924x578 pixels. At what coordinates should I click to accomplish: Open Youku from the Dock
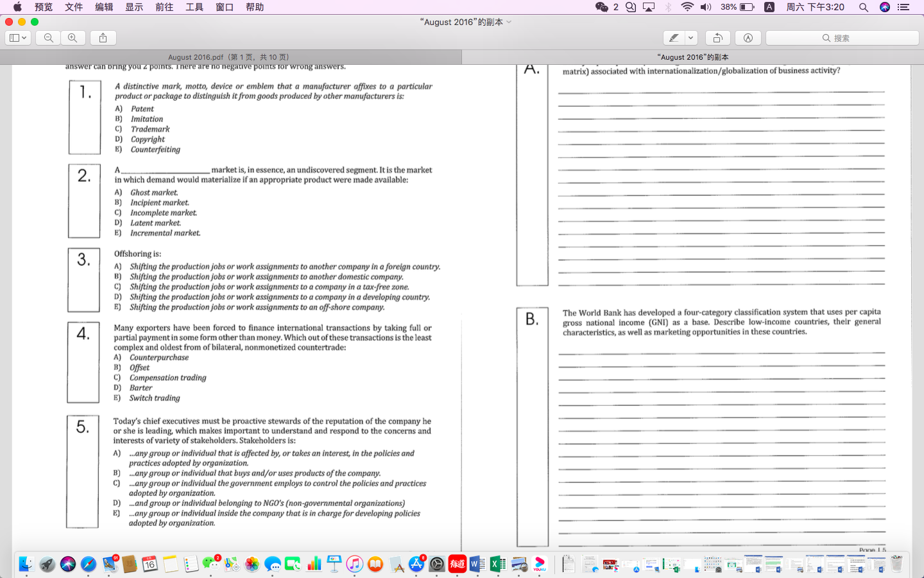tap(540, 564)
